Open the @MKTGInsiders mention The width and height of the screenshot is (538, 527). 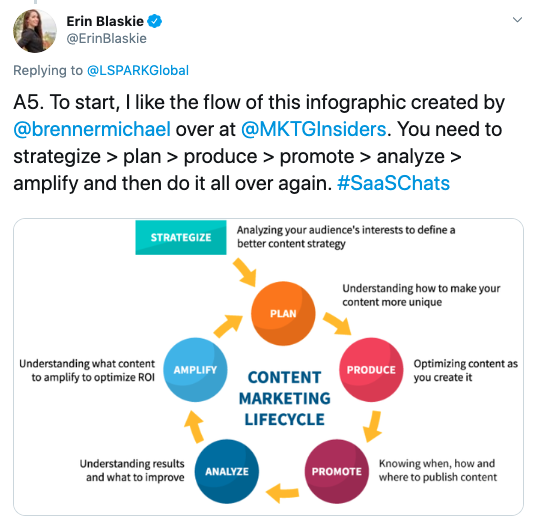[314, 129]
